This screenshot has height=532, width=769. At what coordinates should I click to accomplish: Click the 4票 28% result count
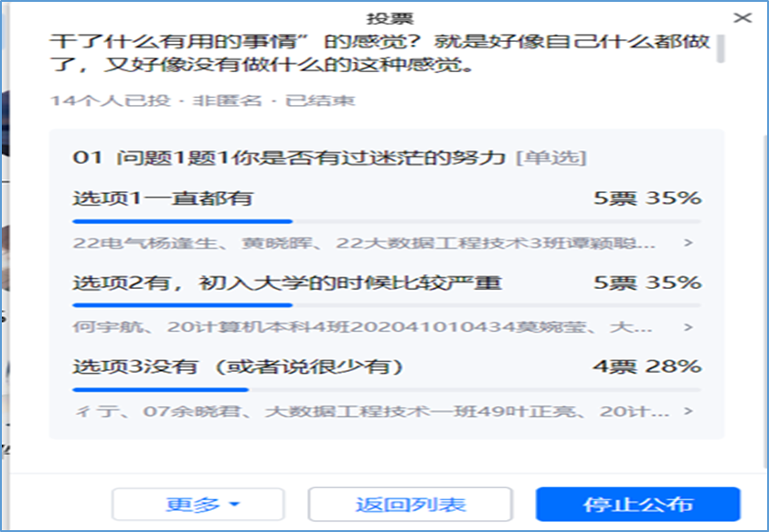coord(646,367)
